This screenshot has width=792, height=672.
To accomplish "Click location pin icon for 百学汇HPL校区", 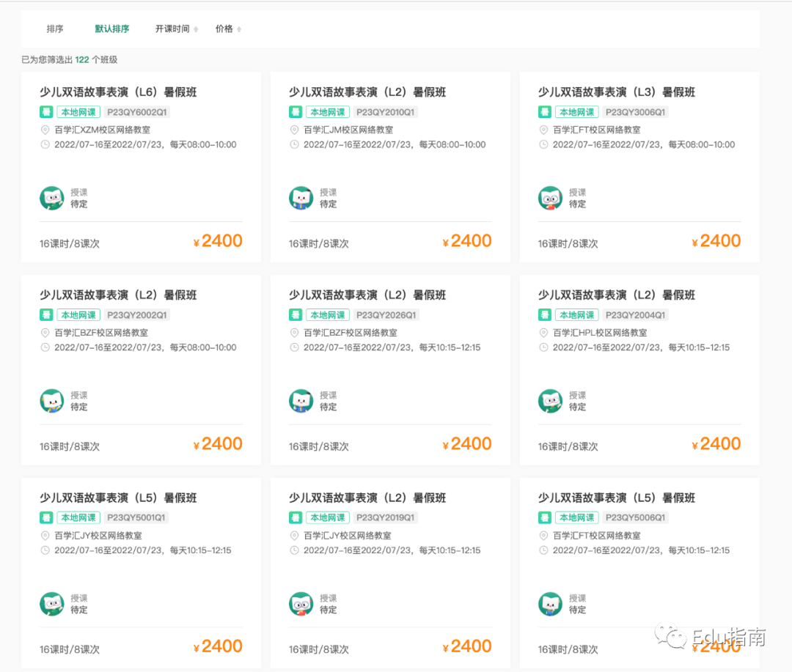I will (544, 333).
